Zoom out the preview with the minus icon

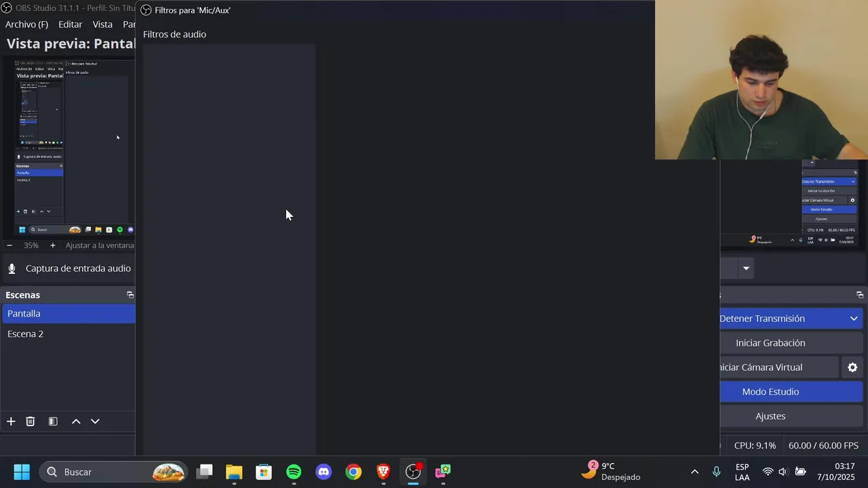pyautogui.click(x=9, y=245)
